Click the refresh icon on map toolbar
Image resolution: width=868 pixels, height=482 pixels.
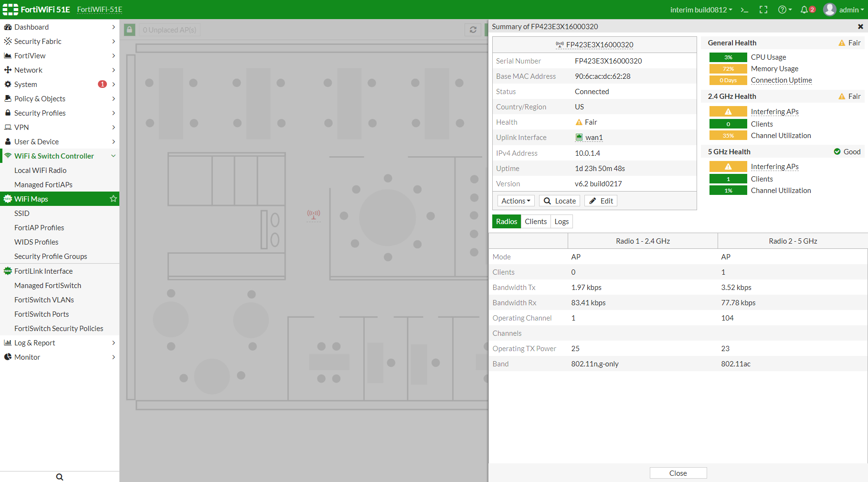(x=473, y=30)
